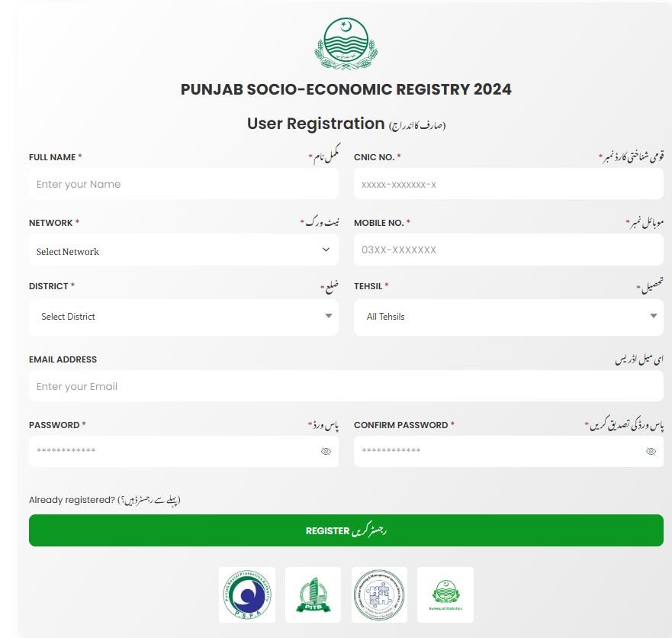This screenshot has width=672, height=638.
Task: Open the All Tehsils dropdown
Action: [508, 316]
